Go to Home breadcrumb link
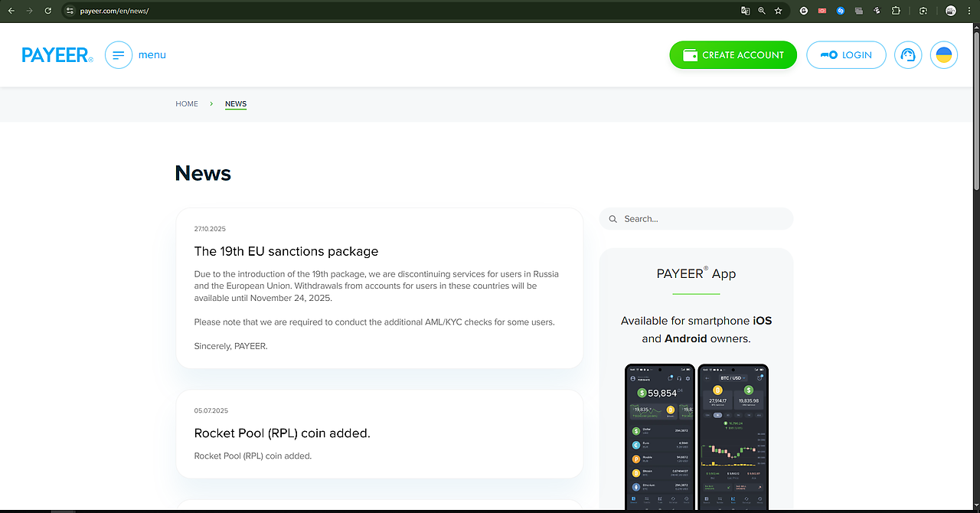The width and height of the screenshot is (980, 513). (187, 104)
